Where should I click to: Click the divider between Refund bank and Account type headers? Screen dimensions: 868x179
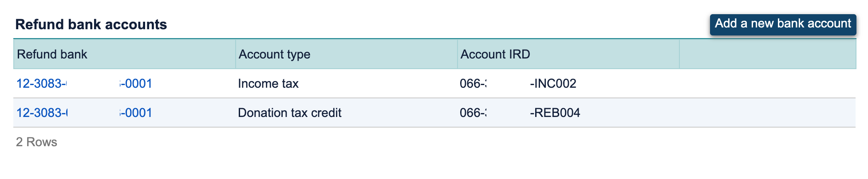(x=236, y=54)
